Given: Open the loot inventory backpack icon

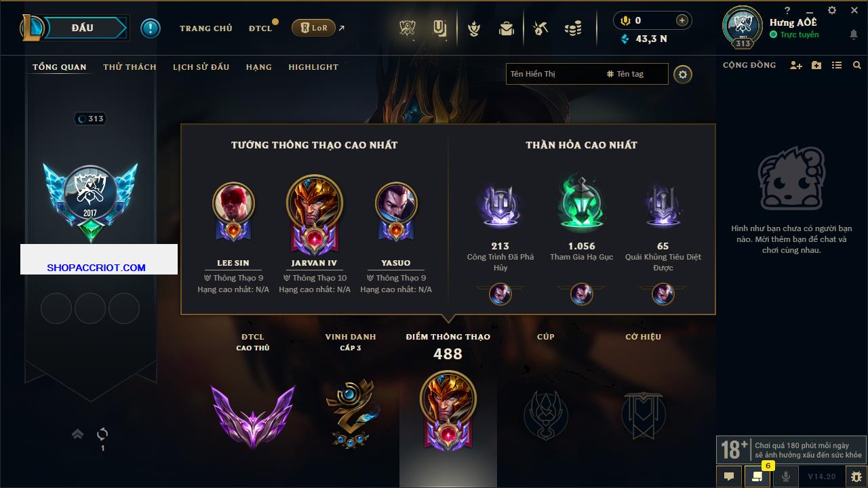Looking at the screenshot, I should point(506,28).
